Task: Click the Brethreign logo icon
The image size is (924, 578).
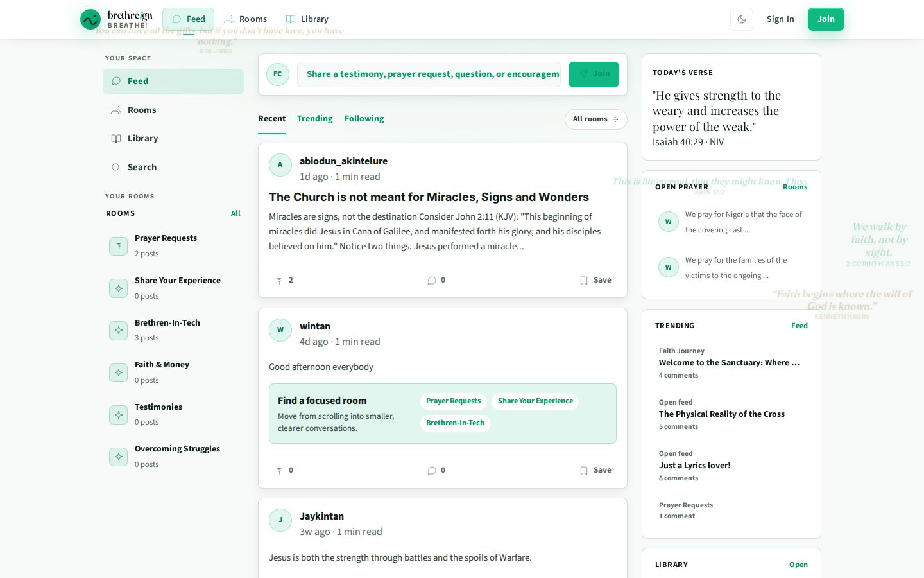Action: [x=90, y=19]
